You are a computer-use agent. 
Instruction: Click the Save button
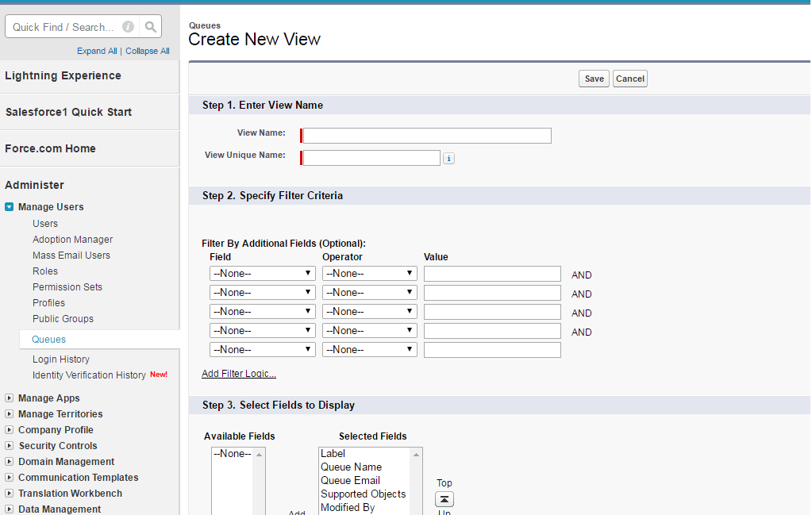[x=595, y=79]
